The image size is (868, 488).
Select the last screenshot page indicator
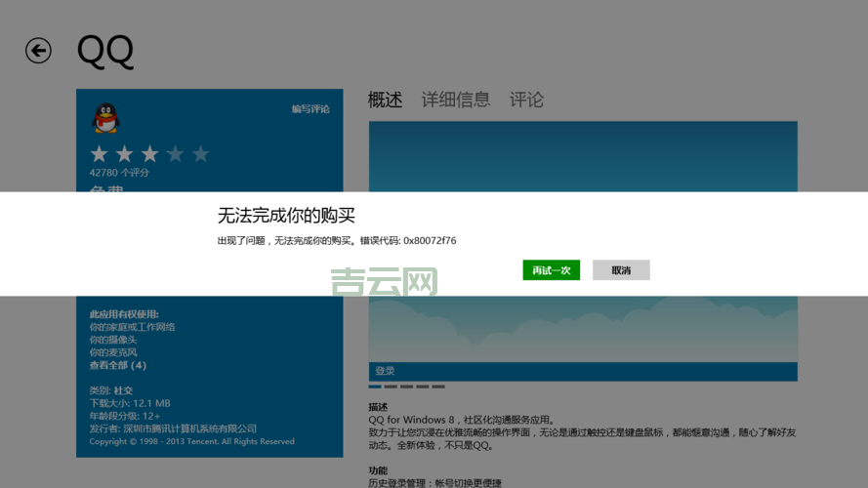pos(438,386)
